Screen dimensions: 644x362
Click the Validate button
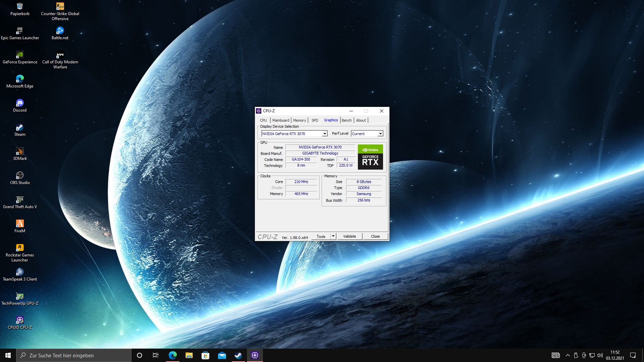[x=350, y=236]
